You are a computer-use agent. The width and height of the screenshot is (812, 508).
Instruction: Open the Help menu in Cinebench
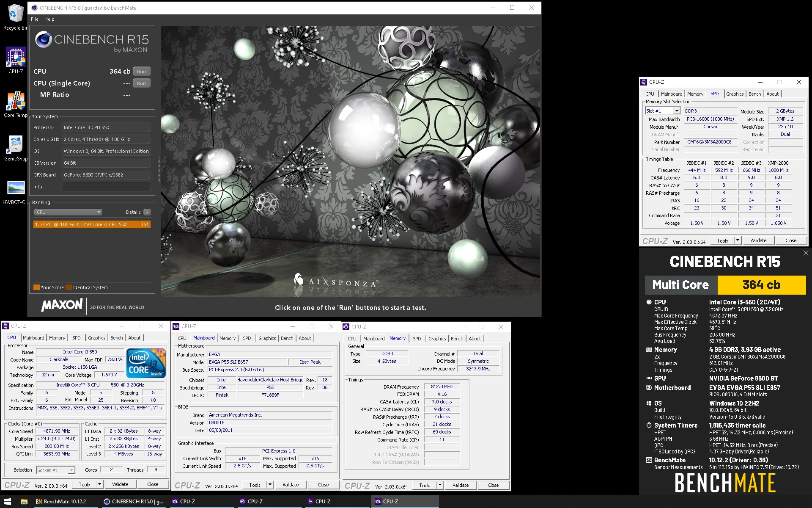(49, 19)
